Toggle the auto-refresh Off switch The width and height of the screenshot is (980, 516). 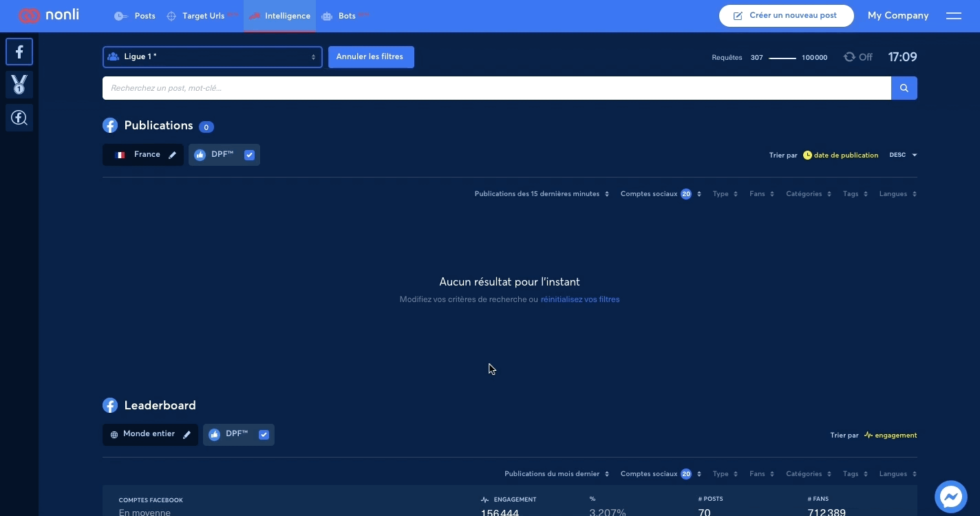(x=858, y=58)
